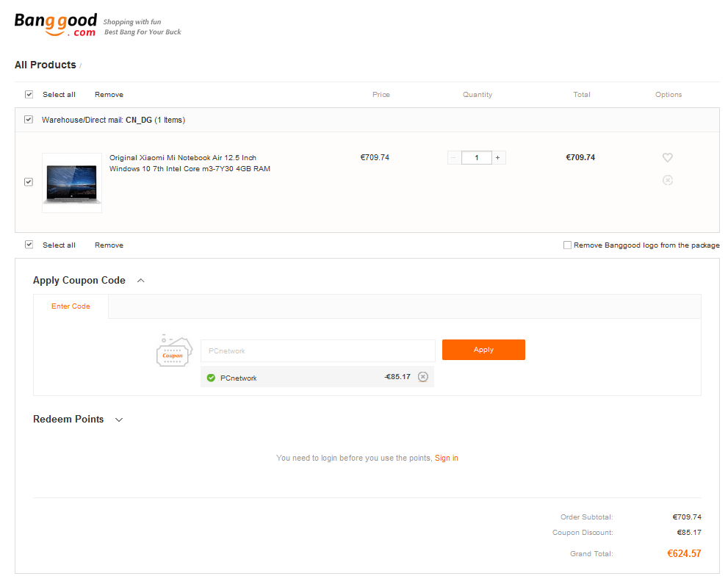Image resolution: width=728 pixels, height=579 pixels.
Task: Open the Banggood.com logo home link
Action: 55,24
